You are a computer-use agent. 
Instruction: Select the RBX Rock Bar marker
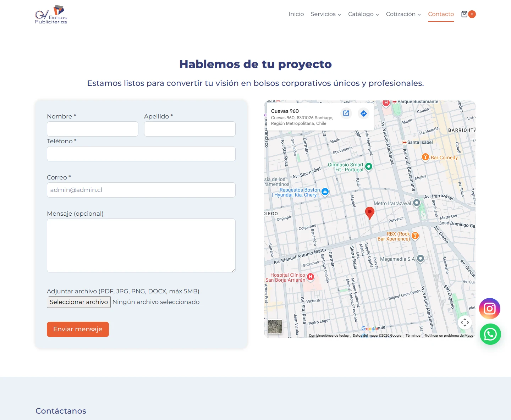[415, 236]
